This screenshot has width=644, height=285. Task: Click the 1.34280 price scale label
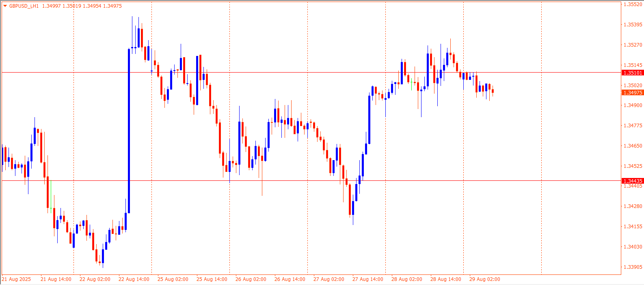(633, 206)
